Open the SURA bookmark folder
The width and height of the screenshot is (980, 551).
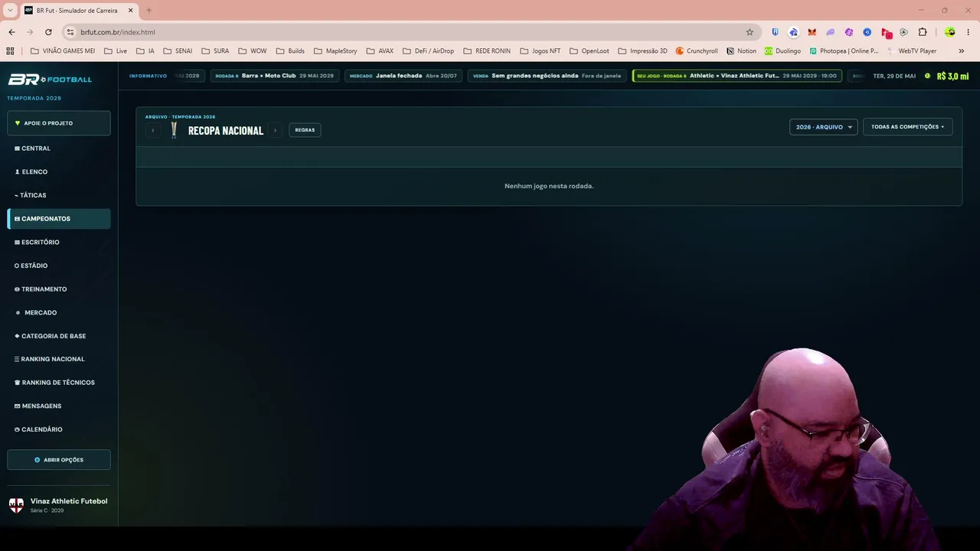(x=215, y=51)
